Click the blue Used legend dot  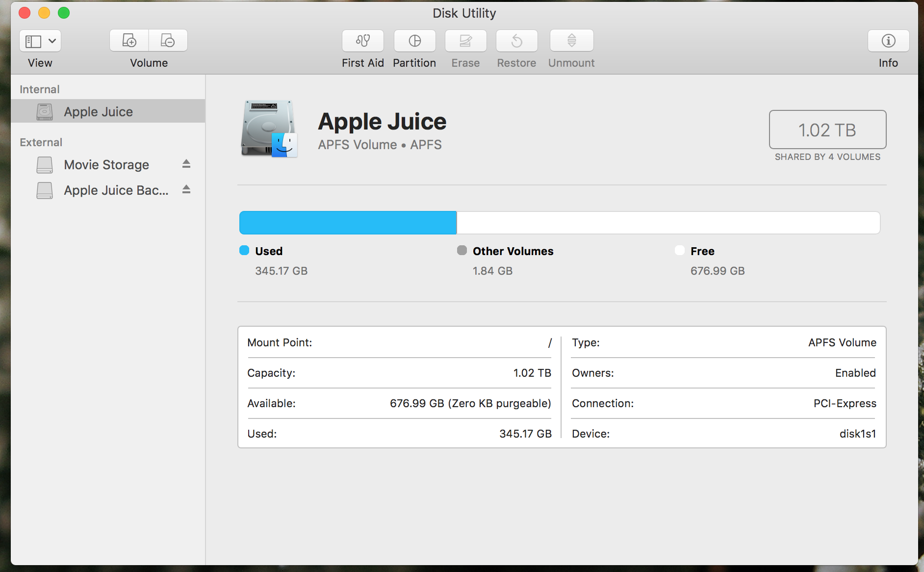(244, 251)
